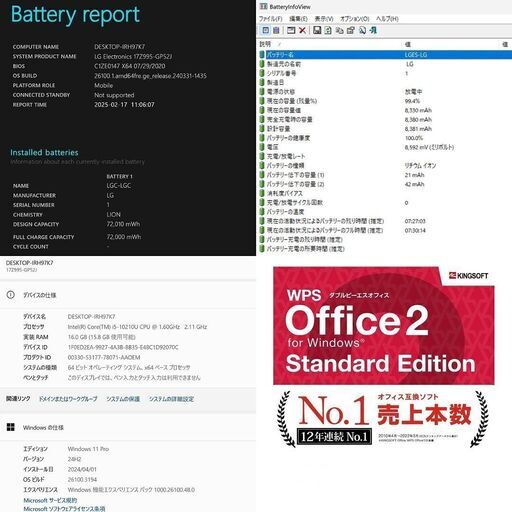Open the システムの詳細設定 link

click(171, 399)
